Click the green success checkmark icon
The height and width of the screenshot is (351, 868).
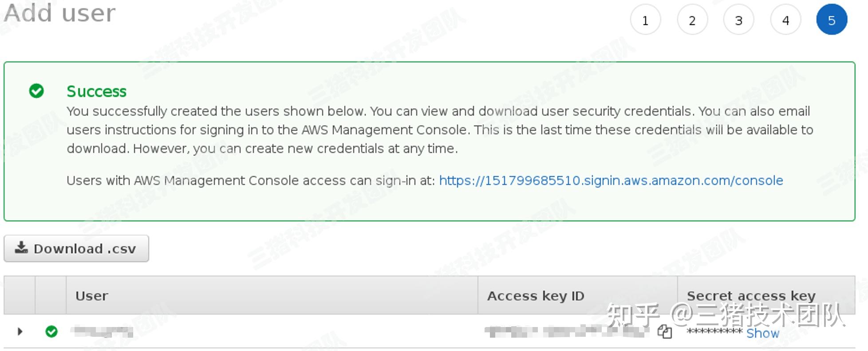tap(36, 91)
